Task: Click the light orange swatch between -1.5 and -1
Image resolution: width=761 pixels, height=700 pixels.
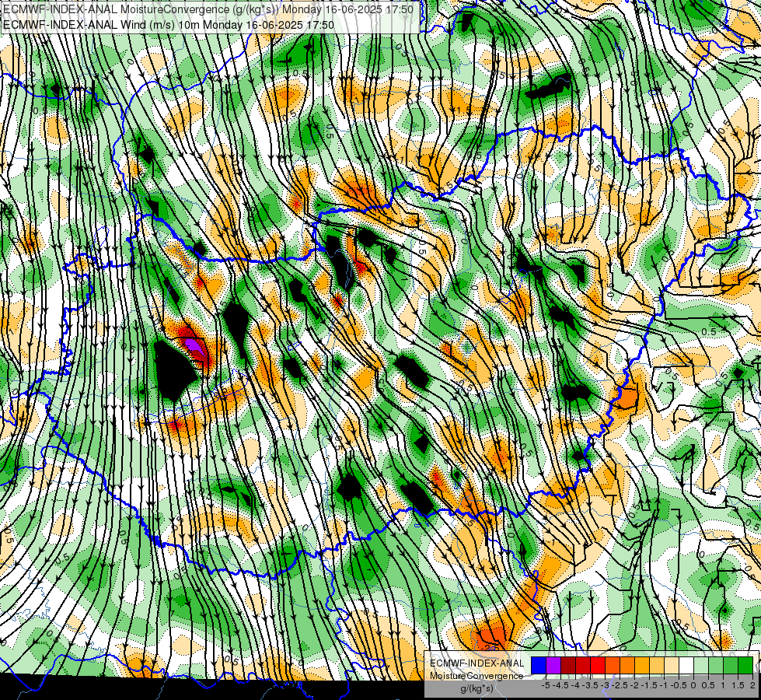Action: [657, 666]
